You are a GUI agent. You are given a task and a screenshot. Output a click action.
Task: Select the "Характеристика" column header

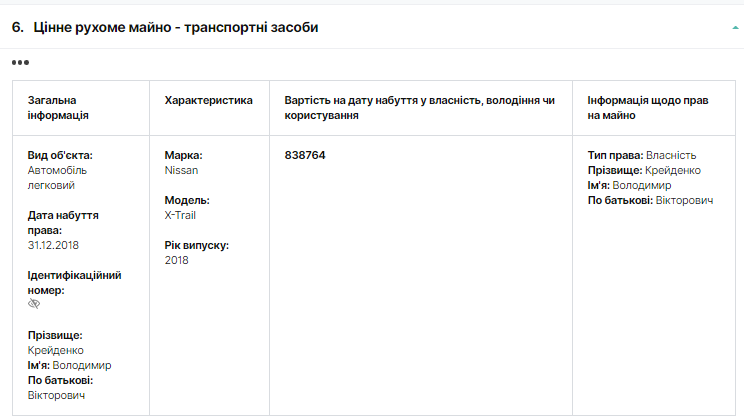point(208,100)
